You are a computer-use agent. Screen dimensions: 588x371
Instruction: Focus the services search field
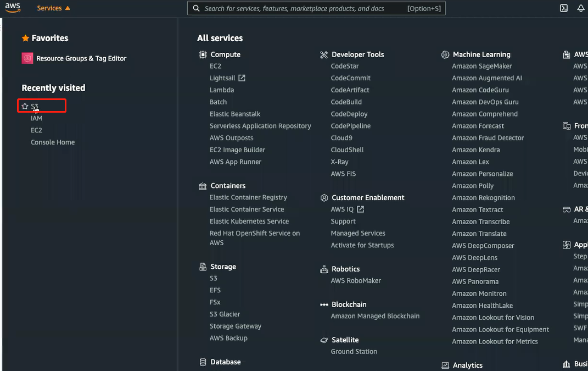coord(316,8)
